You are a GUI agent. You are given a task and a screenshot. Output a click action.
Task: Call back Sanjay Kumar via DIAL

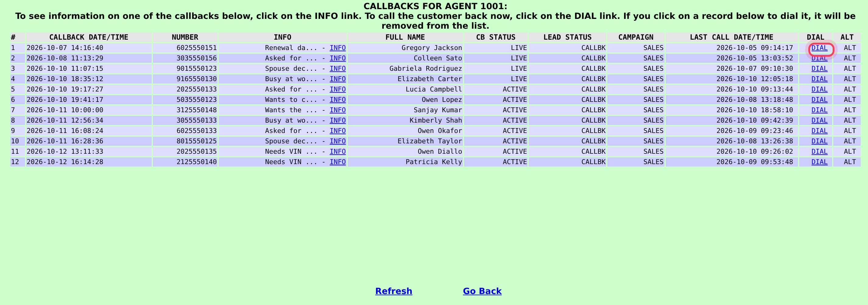coord(819,110)
